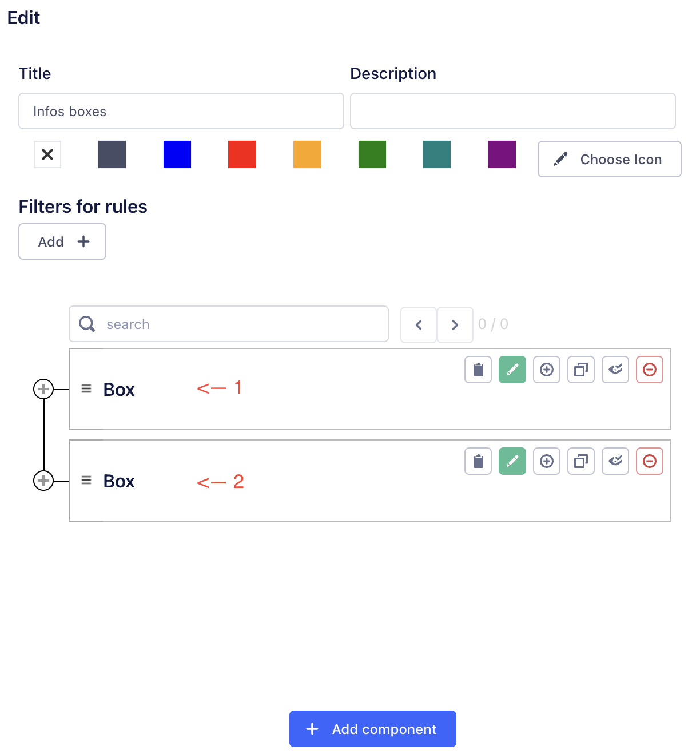
Task: Add a new filter for rules
Action: pos(62,241)
